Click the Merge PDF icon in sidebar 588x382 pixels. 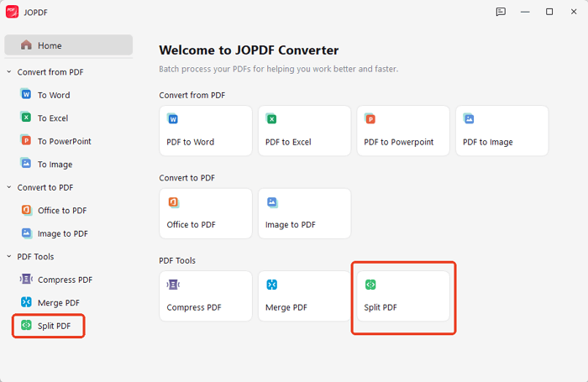pyautogui.click(x=26, y=301)
